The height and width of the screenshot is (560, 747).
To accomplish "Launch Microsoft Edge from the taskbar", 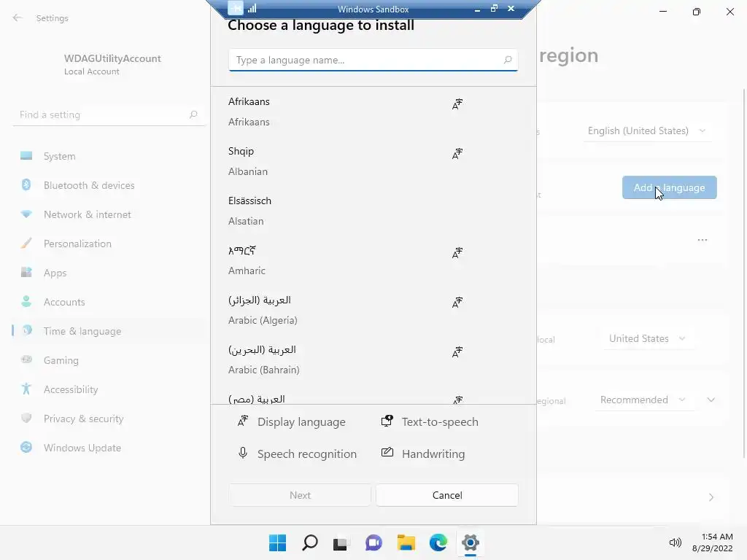I will click(x=438, y=542).
